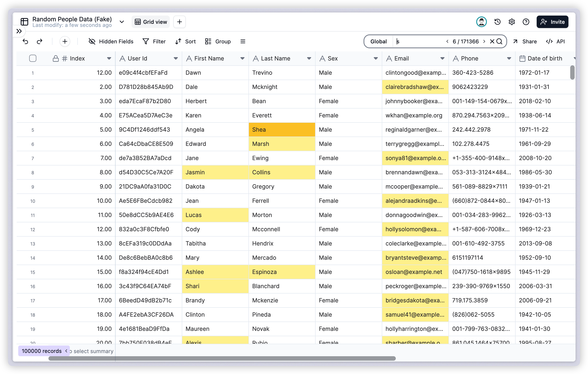Switch to Grid view tab
The width and height of the screenshot is (588, 374).
(x=151, y=22)
